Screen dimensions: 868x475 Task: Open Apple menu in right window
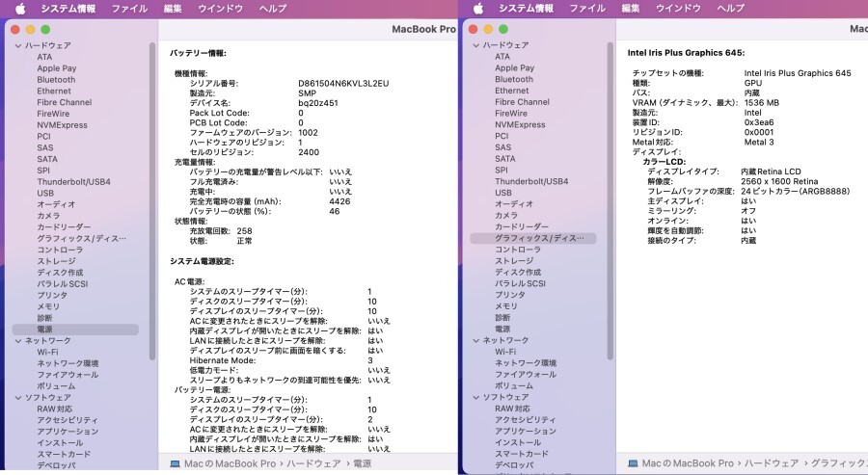tap(478, 9)
